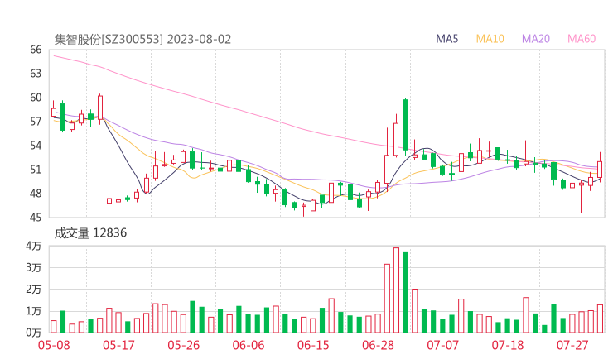Click the 60 price axis label
This screenshot has width=613, height=364.
click(x=36, y=98)
